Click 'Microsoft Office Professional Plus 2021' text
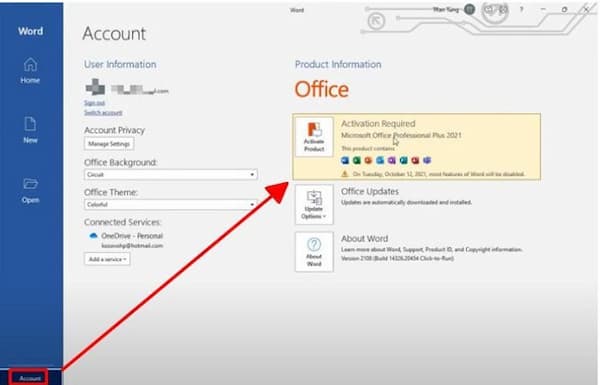Image resolution: width=600 pixels, height=385 pixels. click(401, 135)
